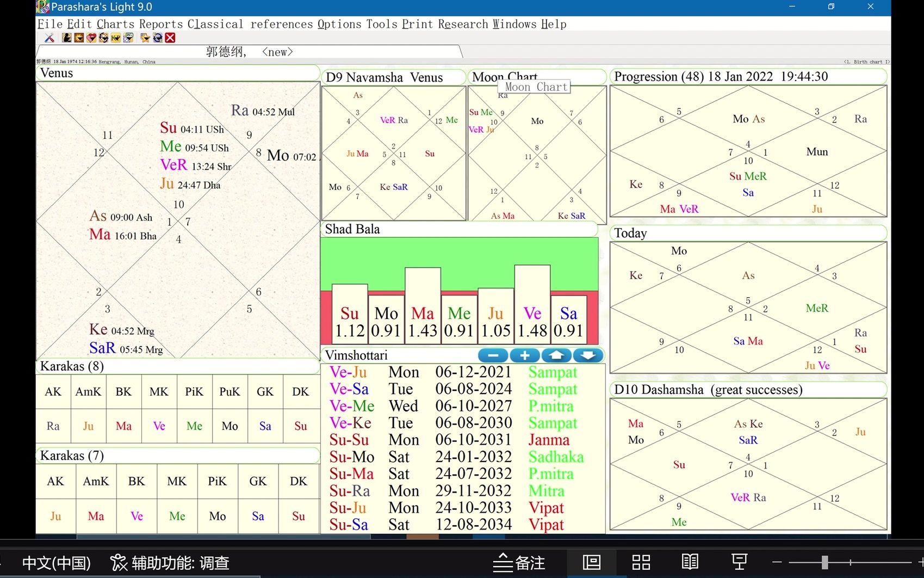
Task: Start slideshow presentation icon in status bar
Action: tap(739, 562)
